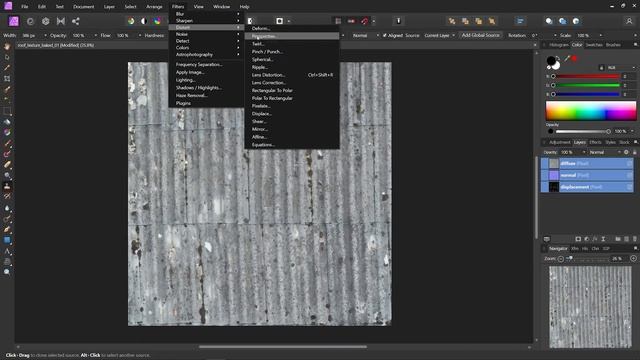This screenshot has height=360, width=640.
Task: Choose Haze Removal filter
Action: coord(207,96)
